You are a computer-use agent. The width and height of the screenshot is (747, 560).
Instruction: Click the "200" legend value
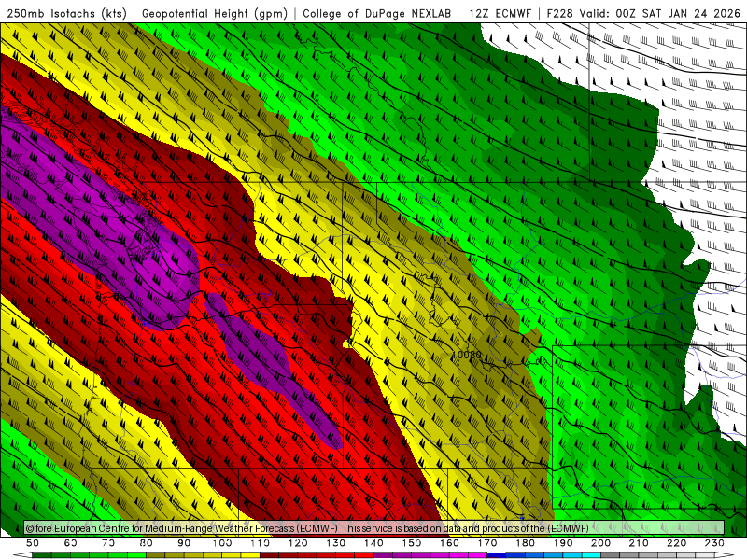click(x=600, y=543)
